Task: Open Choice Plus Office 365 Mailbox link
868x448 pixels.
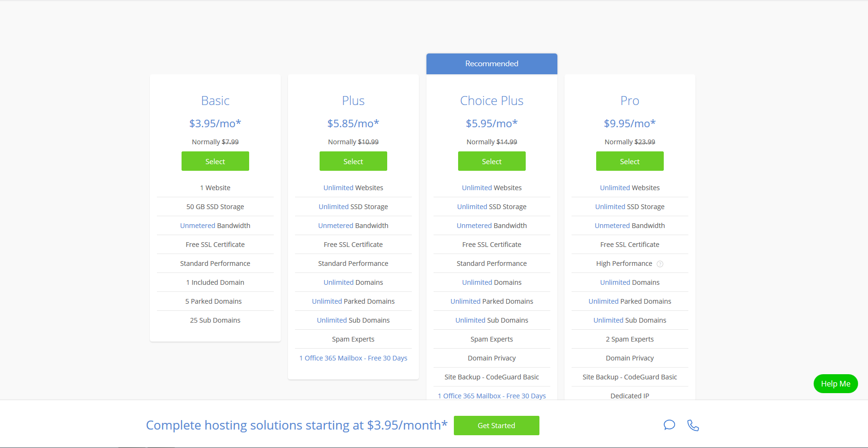Action: point(492,396)
